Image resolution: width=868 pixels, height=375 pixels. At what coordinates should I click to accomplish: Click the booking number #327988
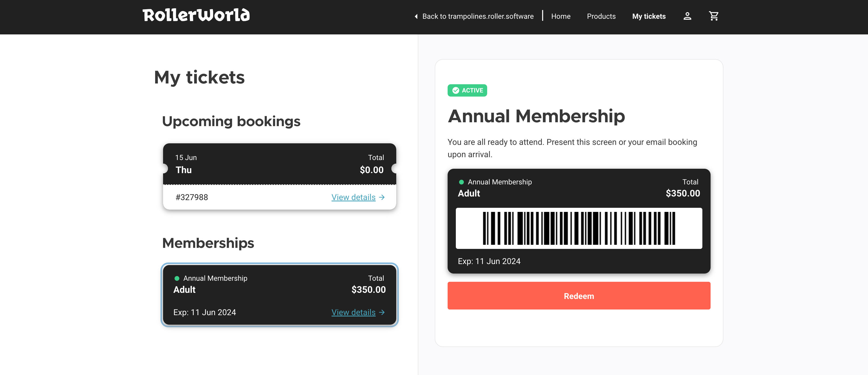click(x=191, y=198)
